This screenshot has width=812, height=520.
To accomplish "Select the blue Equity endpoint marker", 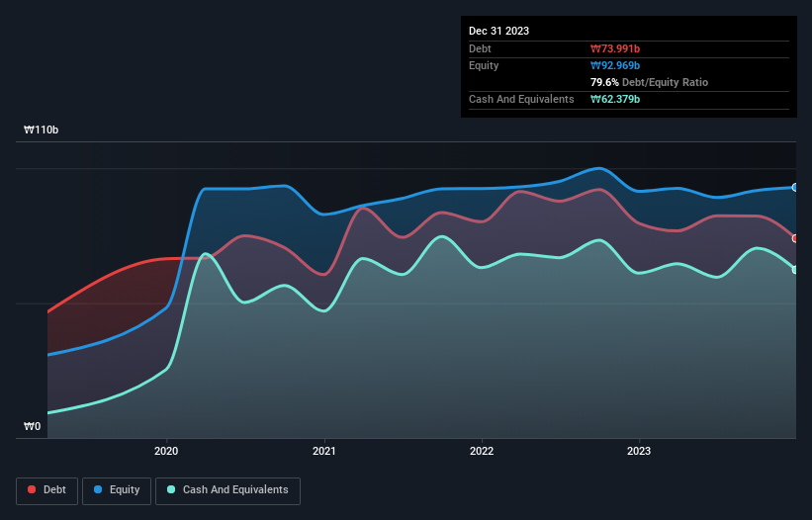I will point(795,187).
